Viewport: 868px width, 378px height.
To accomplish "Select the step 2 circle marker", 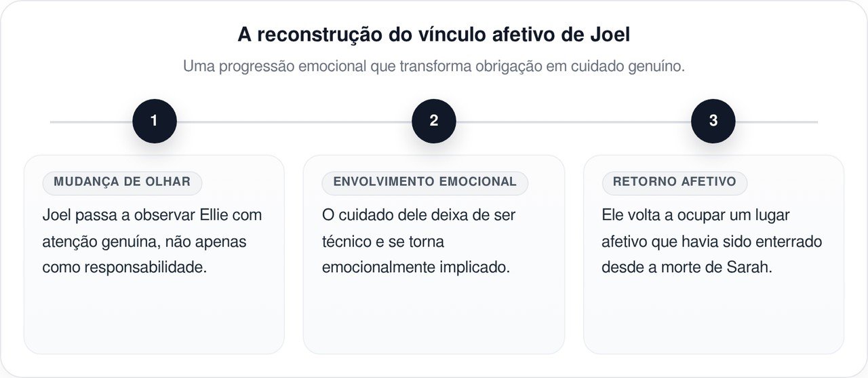I will [434, 121].
